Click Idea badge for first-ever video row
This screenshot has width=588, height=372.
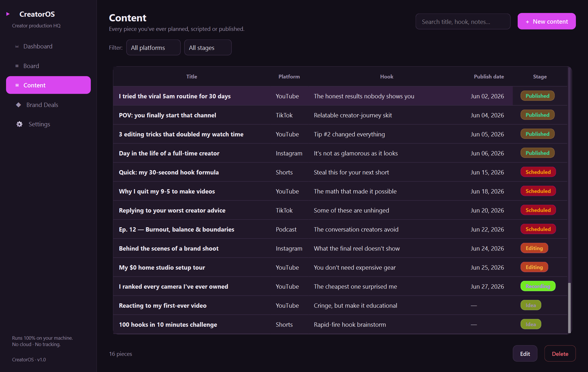click(x=531, y=305)
